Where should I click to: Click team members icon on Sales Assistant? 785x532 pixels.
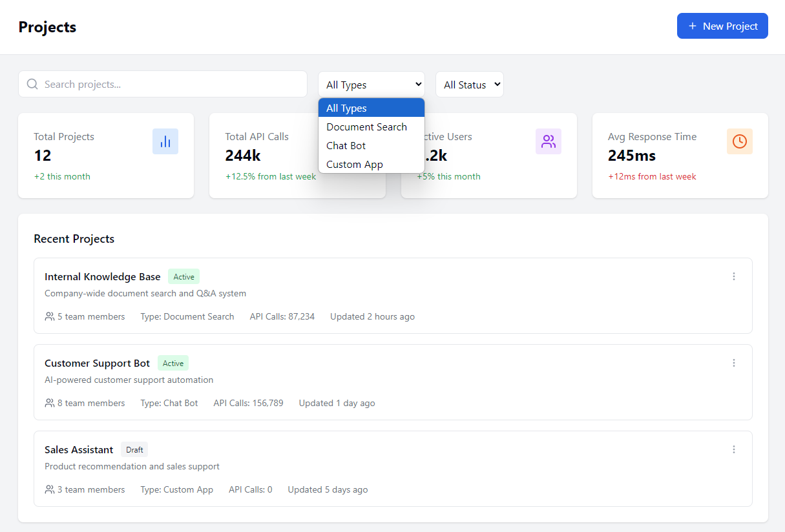pyautogui.click(x=50, y=489)
